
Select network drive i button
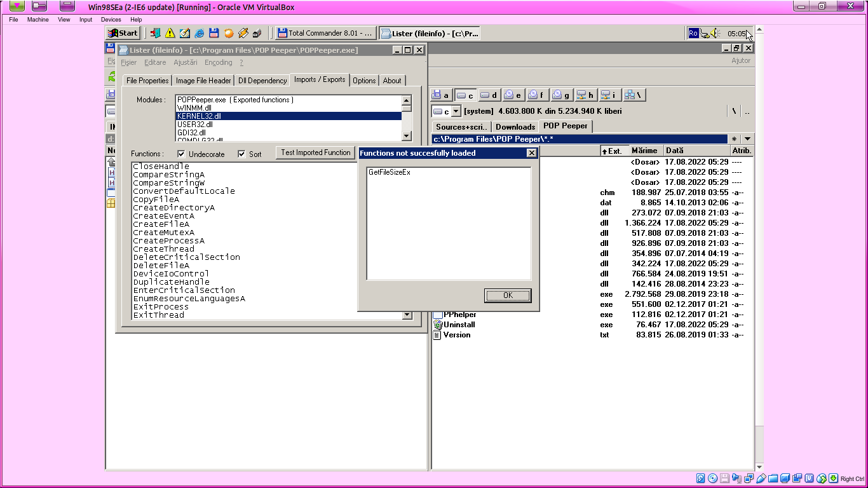tap(609, 95)
